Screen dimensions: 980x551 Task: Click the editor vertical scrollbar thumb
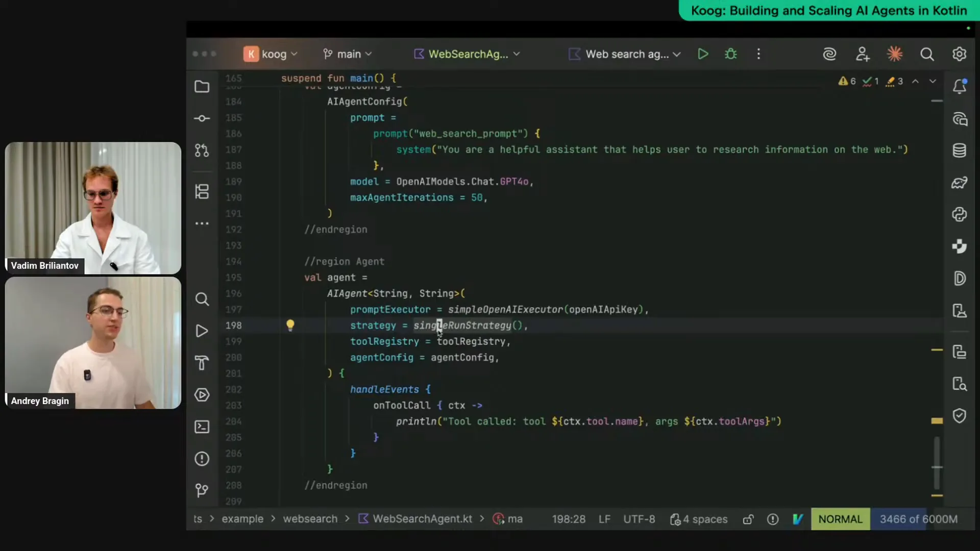[x=937, y=462]
